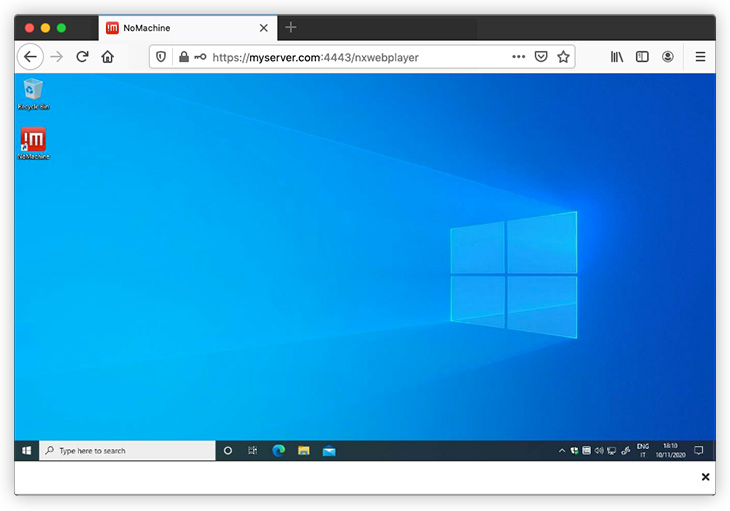Viewport: 730px width, 511px height.
Task: Open the Recycle Bin desktop icon
Action: coord(33,91)
